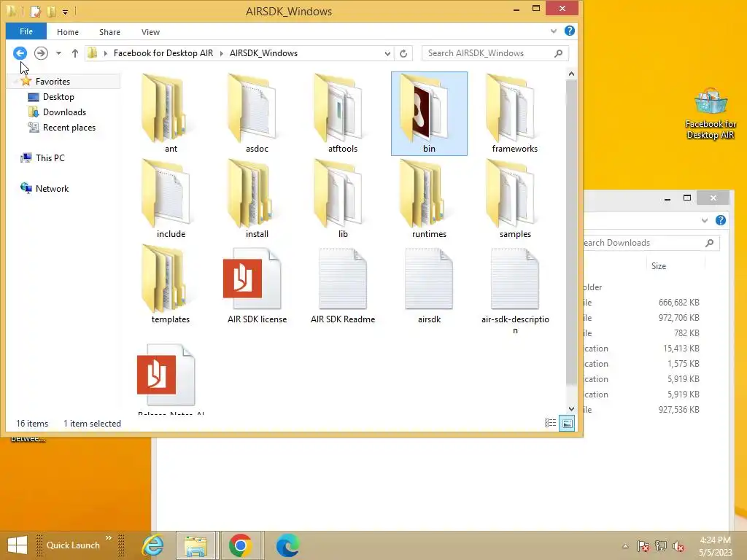This screenshot has height=560, width=747.
Task: Open Facebook for Desktop AIR desktop shortcut
Action: pyautogui.click(x=711, y=114)
